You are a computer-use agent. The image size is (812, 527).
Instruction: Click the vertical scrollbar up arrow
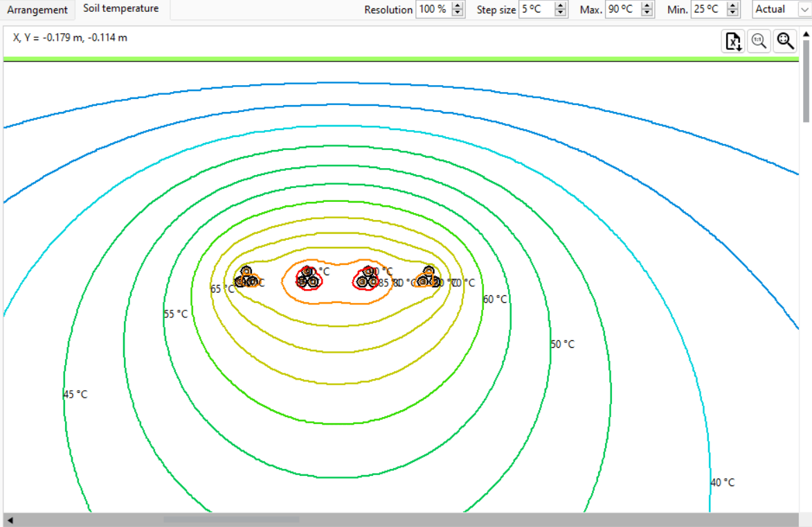(x=806, y=33)
